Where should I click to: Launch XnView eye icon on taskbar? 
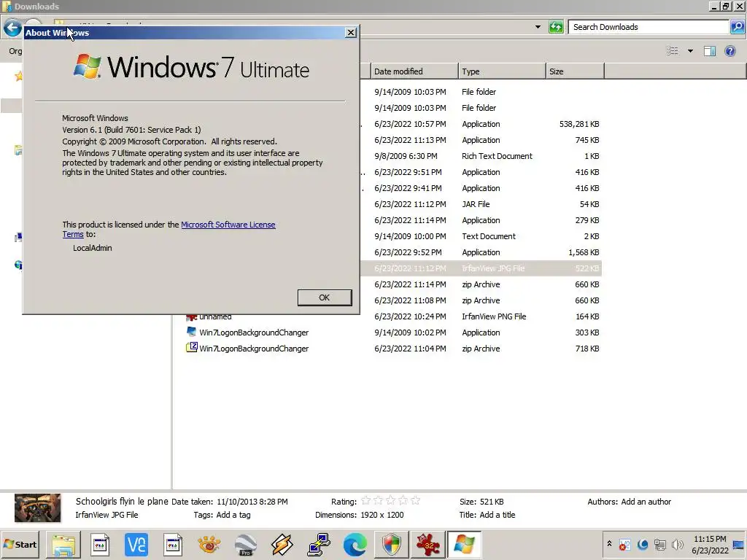coord(209,544)
